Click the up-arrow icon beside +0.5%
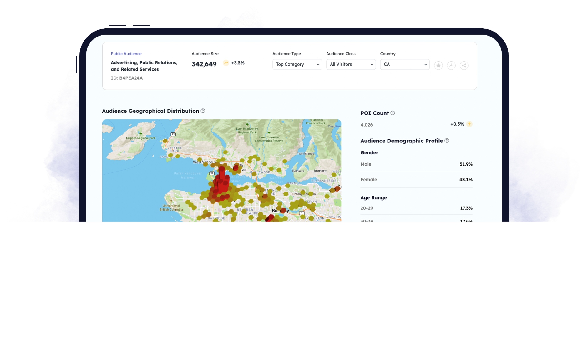This screenshot has height=364, width=588. [x=469, y=124]
